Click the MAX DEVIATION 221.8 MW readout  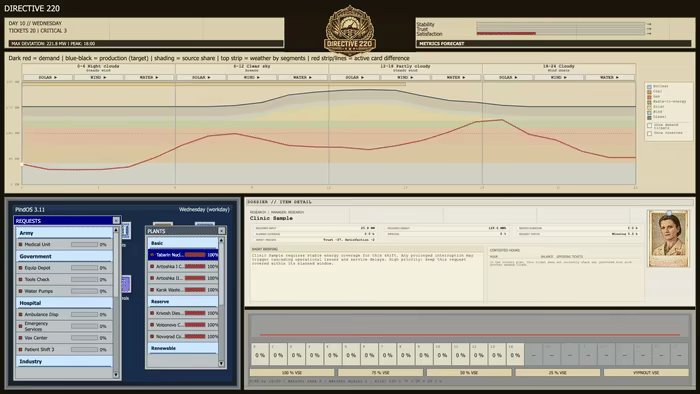click(146, 43)
